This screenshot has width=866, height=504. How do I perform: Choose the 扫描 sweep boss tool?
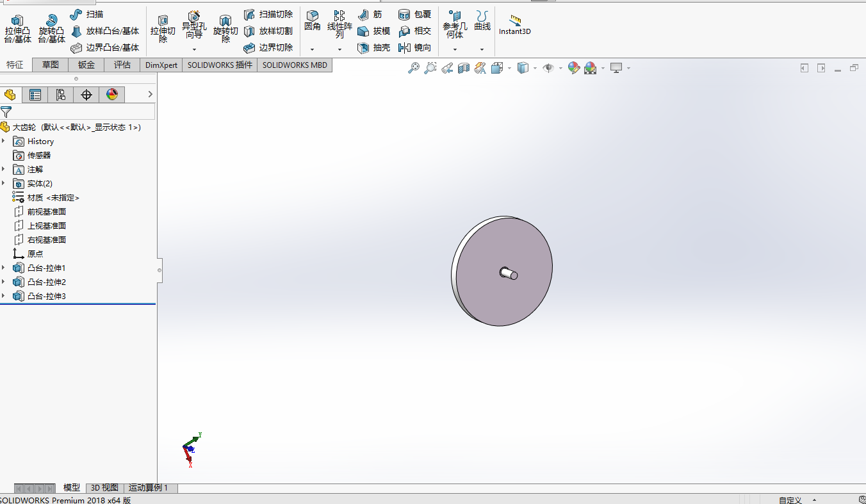tap(86, 14)
